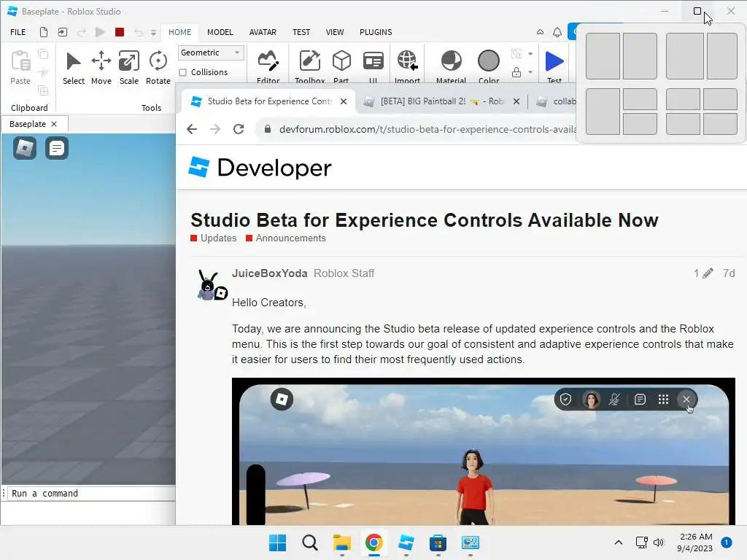Image resolution: width=747 pixels, height=560 pixels.
Task: Click the Cut icon in Clipboard group
Action: (43, 72)
